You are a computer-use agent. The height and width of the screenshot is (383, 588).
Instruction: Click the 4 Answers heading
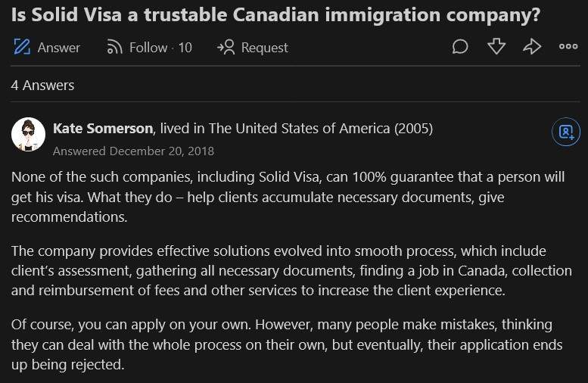(x=42, y=85)
